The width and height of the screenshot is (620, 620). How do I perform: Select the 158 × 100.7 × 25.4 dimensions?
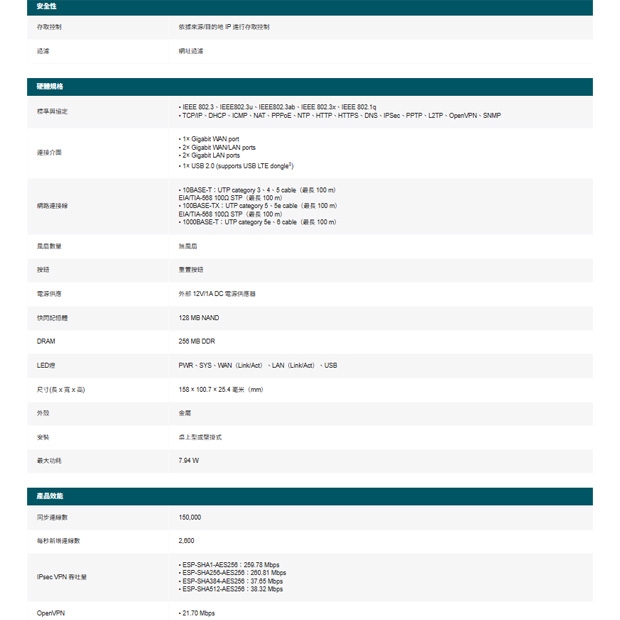(x=221, y=389)
